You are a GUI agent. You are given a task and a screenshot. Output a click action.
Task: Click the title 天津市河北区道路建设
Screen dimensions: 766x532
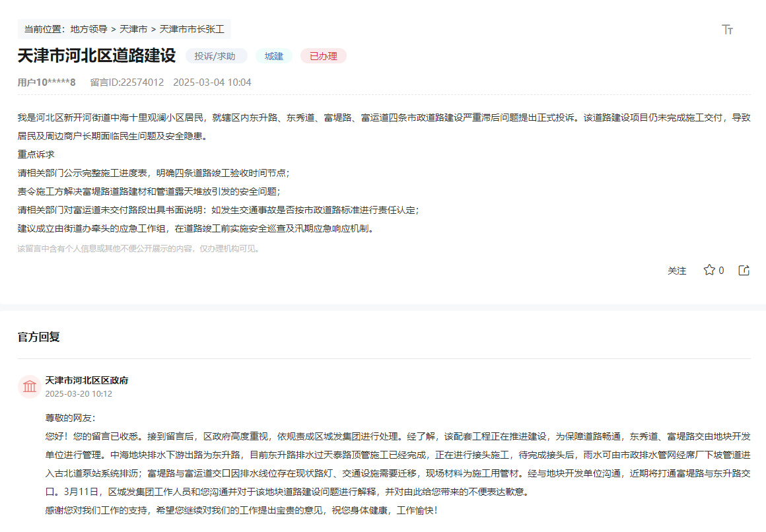pyautogui.click(x=96, y=55)
